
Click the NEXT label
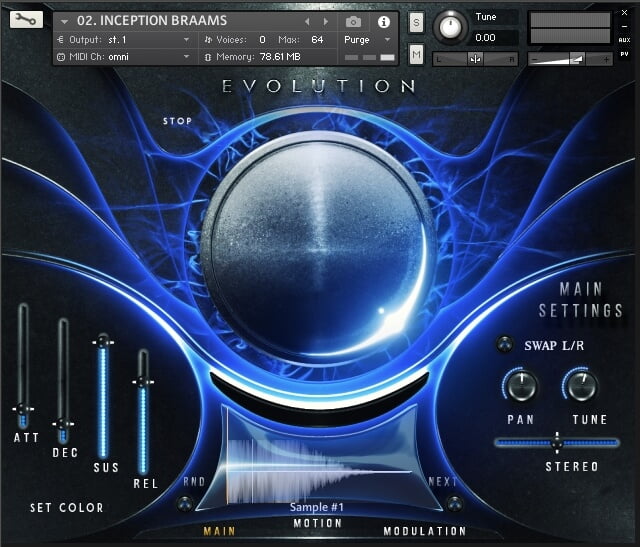[x=442, y=482]
